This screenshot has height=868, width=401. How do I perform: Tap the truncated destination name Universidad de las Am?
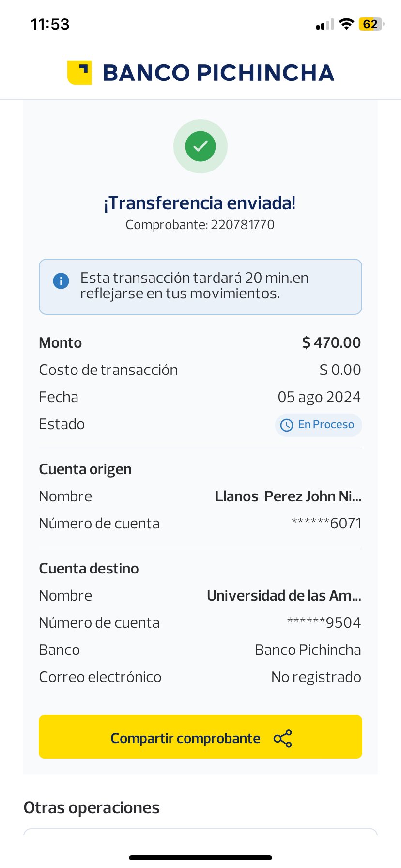284,596
